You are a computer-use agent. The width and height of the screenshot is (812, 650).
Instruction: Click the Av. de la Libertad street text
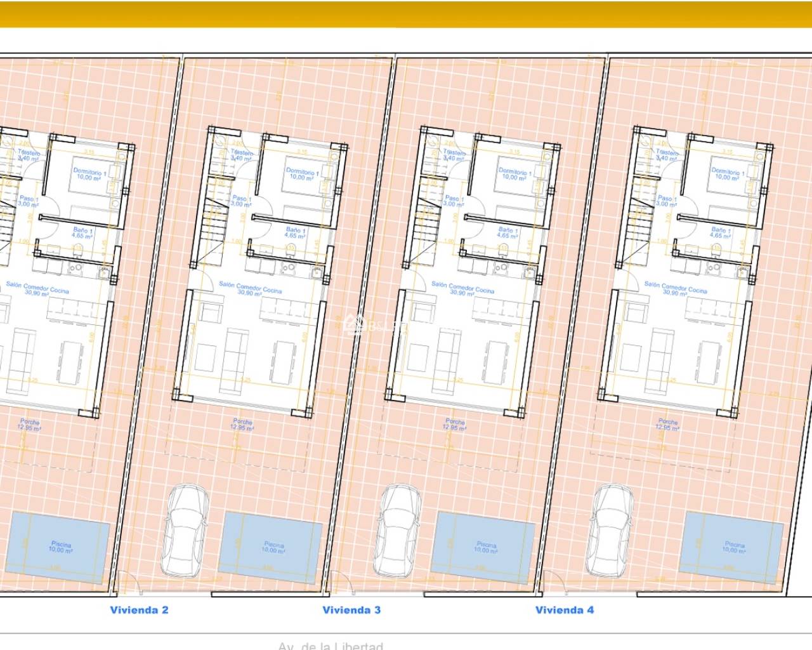(x=330, y=646)
